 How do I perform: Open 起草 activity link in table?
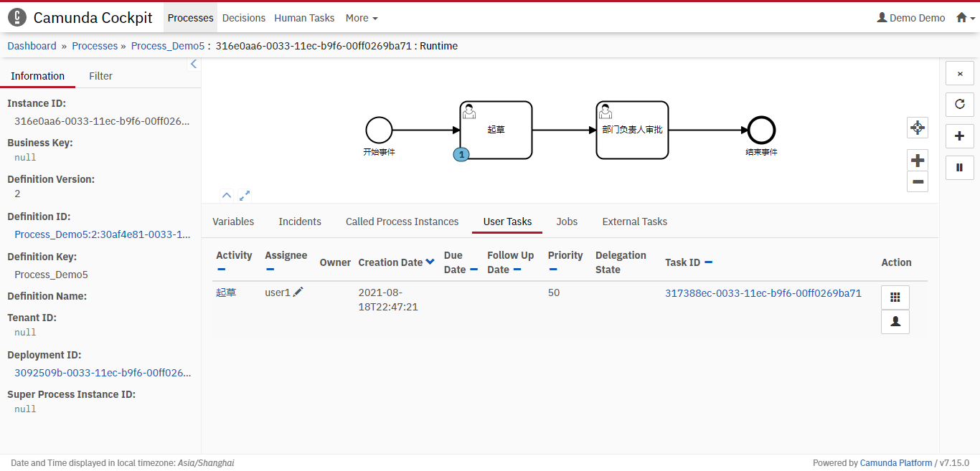[226, 292]
